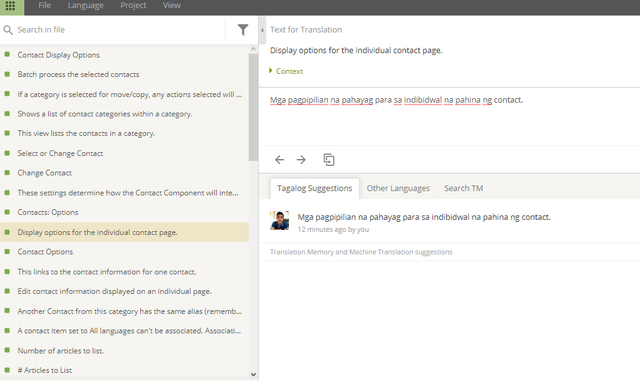The width and height of the screenshot is (640, 381).
Task: Collapse the string list side panel arrow
Action: (262, 30)
